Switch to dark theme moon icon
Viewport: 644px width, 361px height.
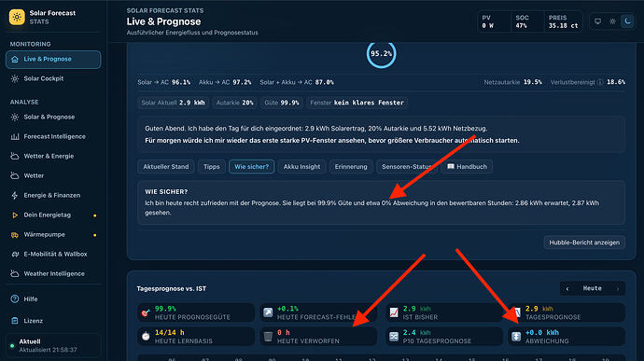(x=627, y=21)
